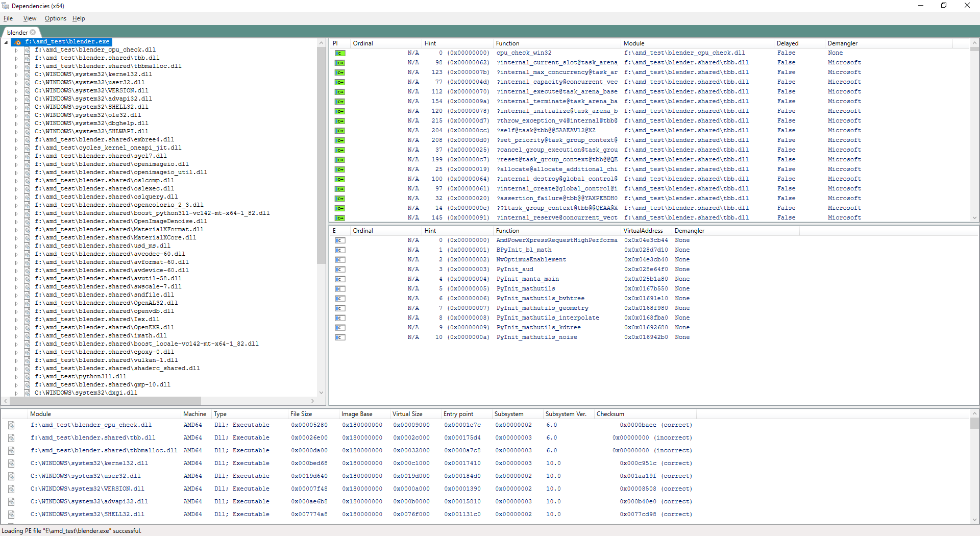Select the openvdb.dll tree item
The image size is (980, 536).
tap(104, 311)
